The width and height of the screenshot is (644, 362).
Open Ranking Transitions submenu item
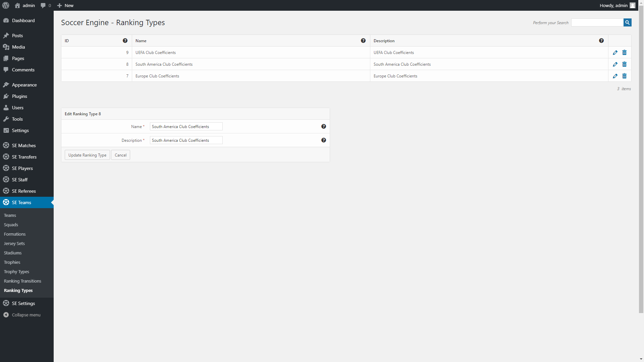(22, 281)
